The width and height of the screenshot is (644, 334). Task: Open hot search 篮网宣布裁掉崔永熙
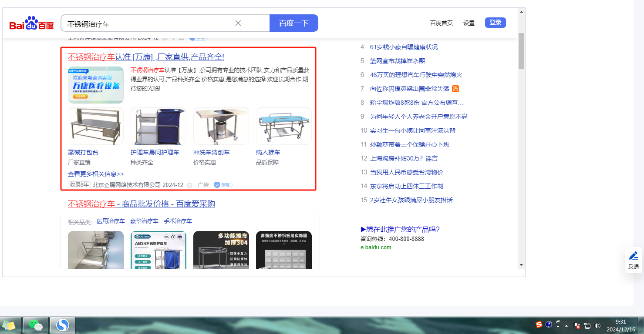[398, 61]
